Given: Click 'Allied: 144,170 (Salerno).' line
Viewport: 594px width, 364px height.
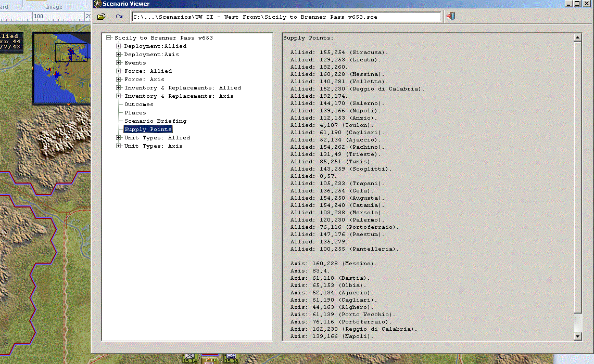Looking at the screenshot, I should click(x=337, y=103).
